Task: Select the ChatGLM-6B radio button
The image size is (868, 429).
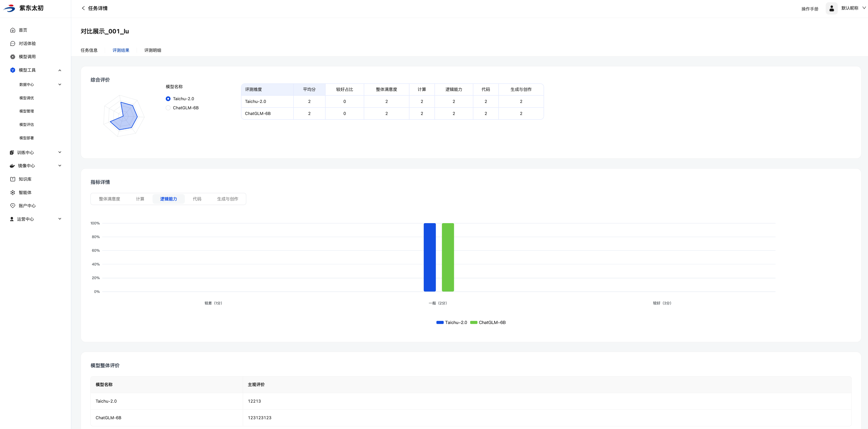Action: point(168,108)
